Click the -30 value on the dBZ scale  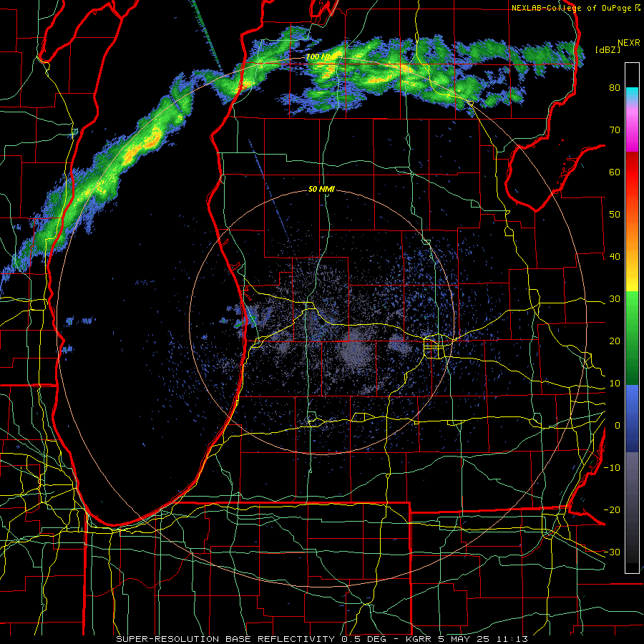pos(612,552)
